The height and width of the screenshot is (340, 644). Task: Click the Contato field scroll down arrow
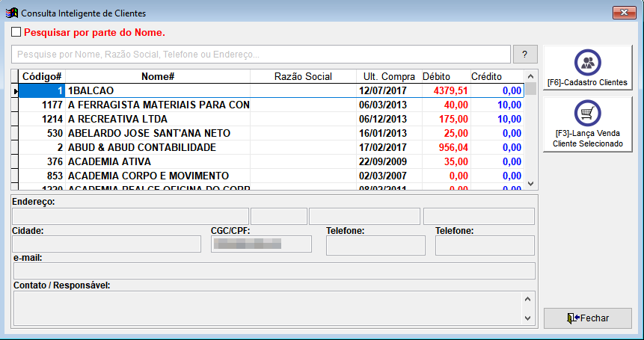(528, 318)
